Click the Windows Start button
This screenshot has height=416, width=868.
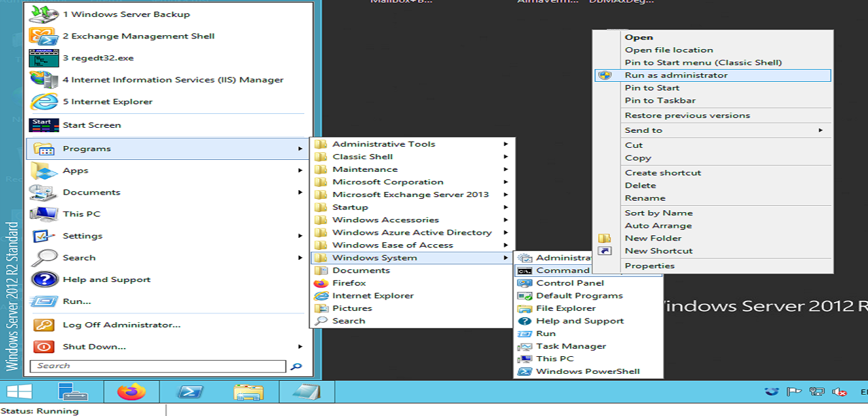click(20, 392)
